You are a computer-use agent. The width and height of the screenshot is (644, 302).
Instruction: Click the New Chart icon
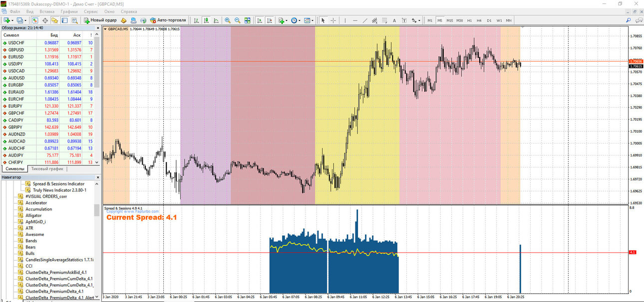pos(6,20)
